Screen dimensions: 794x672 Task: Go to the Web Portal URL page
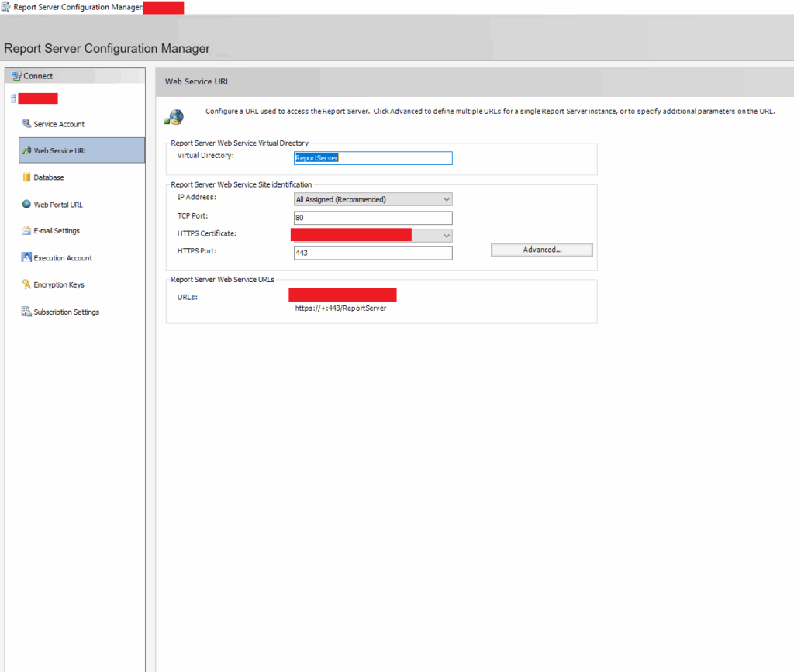pos(57,205)
